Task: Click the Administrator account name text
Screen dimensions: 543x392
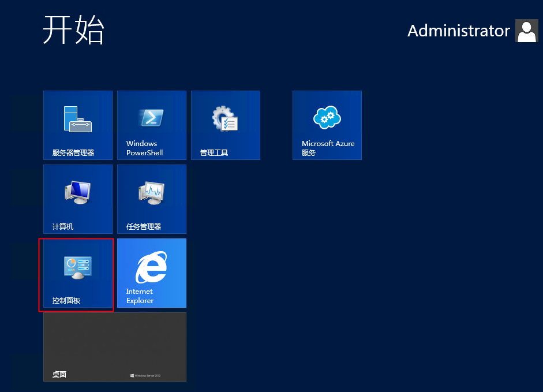Action: [458, 31]
